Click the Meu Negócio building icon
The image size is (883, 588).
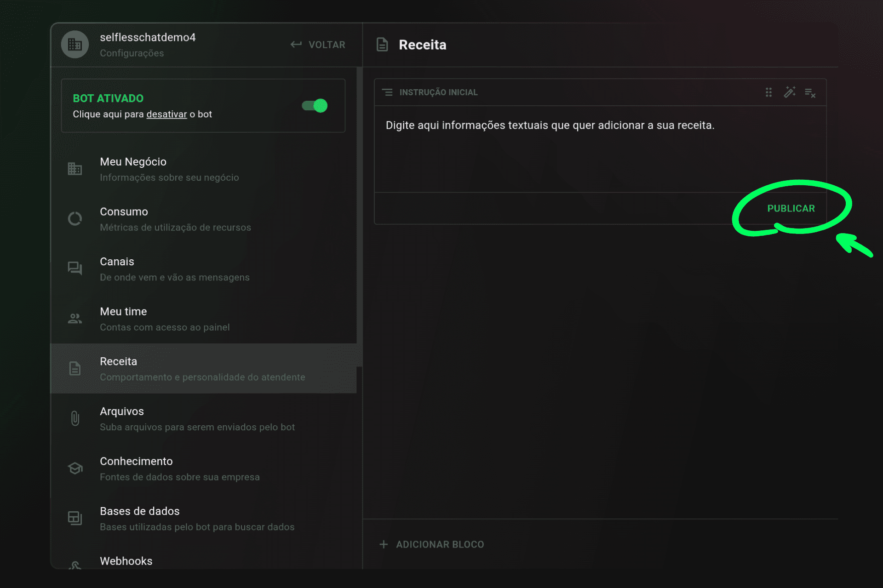click(75, 169)
